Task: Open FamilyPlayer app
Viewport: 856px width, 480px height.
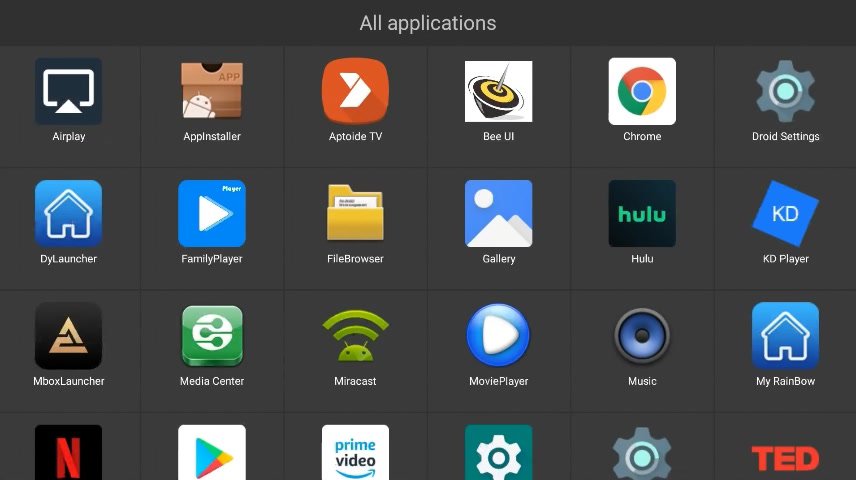Action: [212, 214]
